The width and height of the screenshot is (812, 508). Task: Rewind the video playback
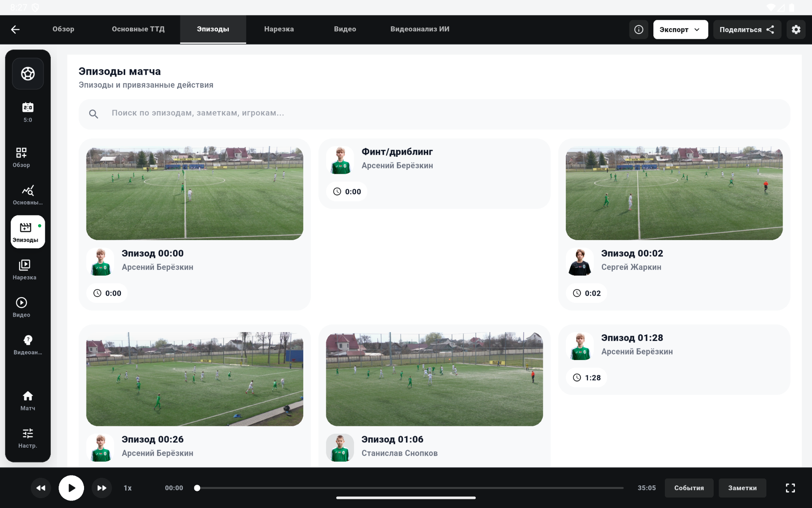pos(41,488)
